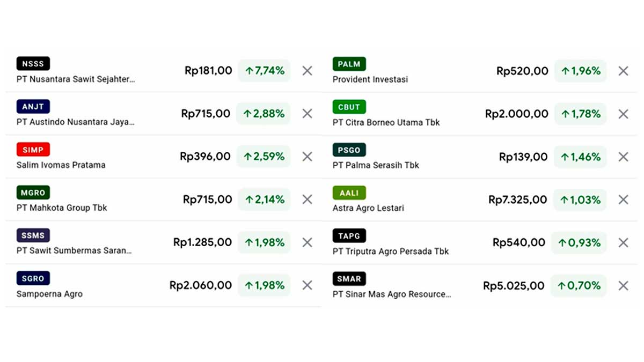Click the 7,74% change indicator

264,71
